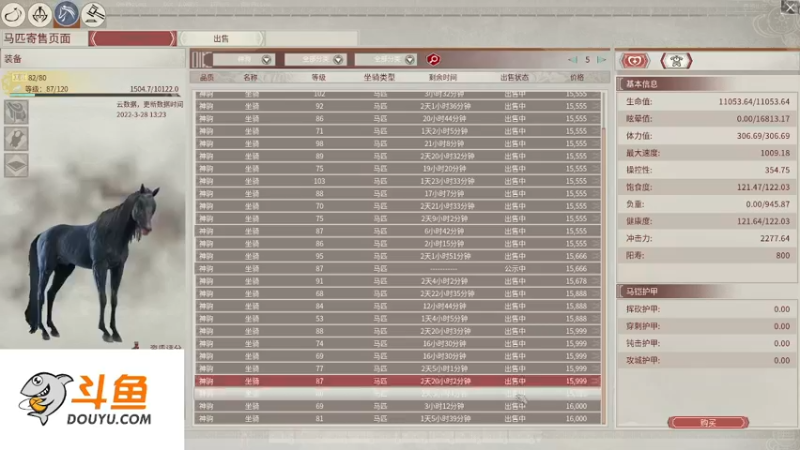Select row with 2小时15分钟 remaining
This screenshot has height=450, width=800.
tap(397, 243)
